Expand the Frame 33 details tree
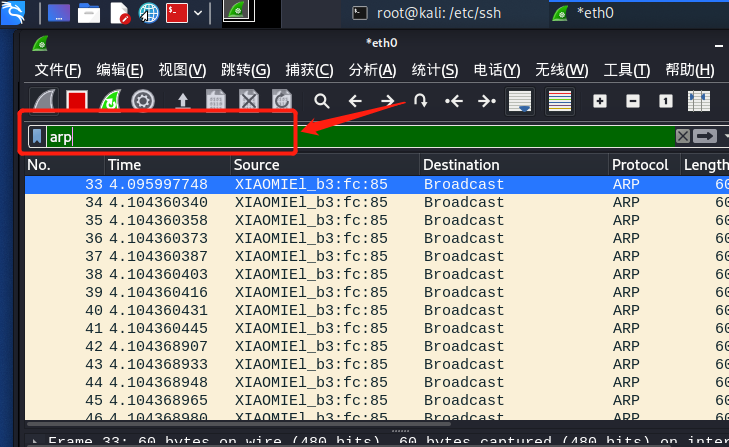Image resolution: width=729 pixels, height=447 pixels. tap(35, 440)
